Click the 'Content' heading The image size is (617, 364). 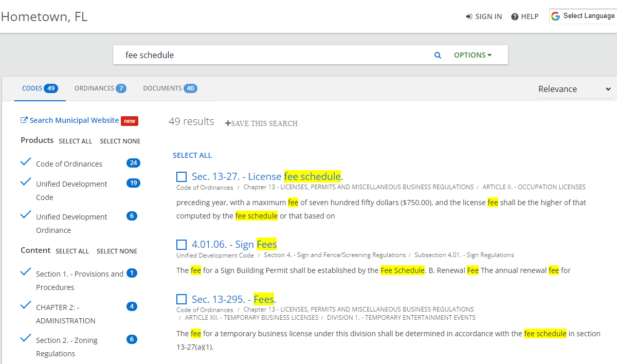point(35,250)
